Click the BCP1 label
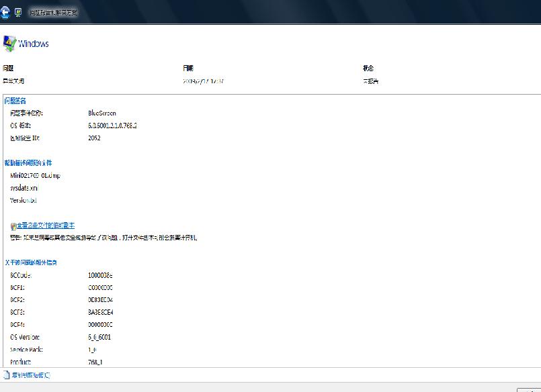This screenshot has width=541, height=392. coord(17,288)
